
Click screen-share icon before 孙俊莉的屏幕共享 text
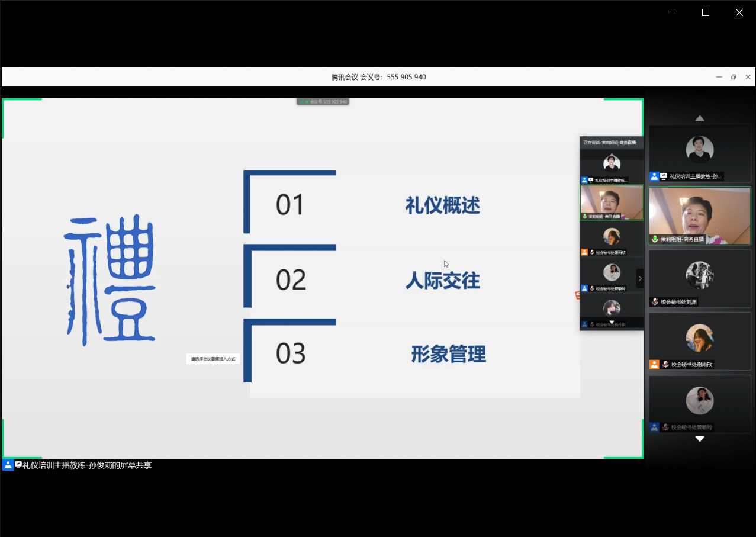[18, 465]
